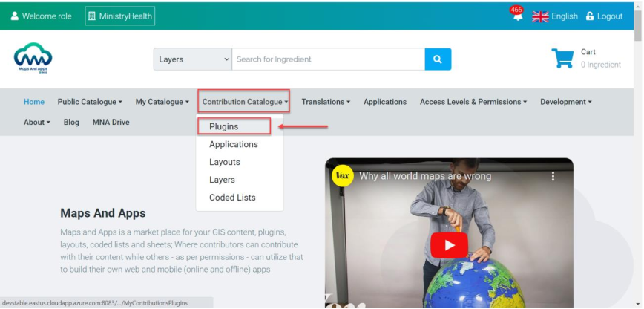
Task: Select Plugins from Contribution Catalogue menu
Action: point(224,126)
